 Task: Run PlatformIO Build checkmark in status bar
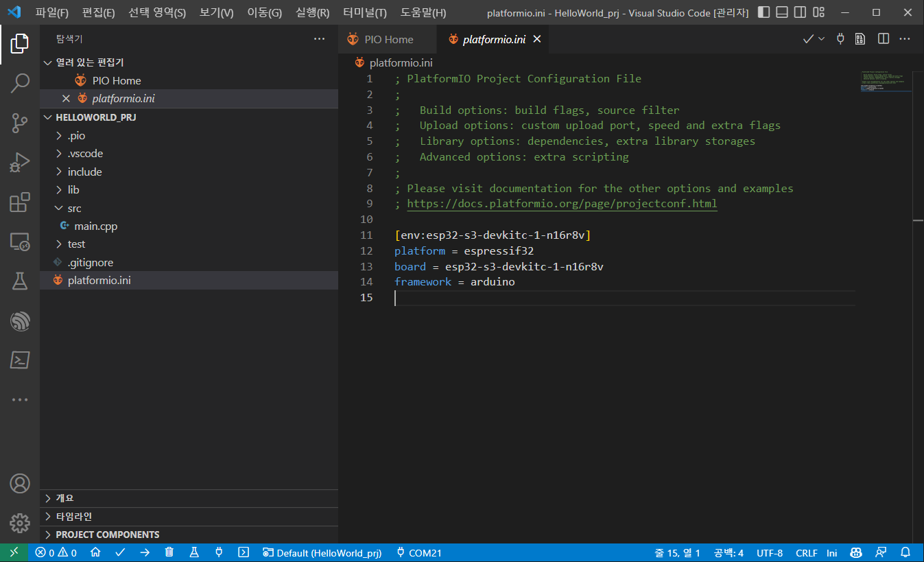(120, 552)
